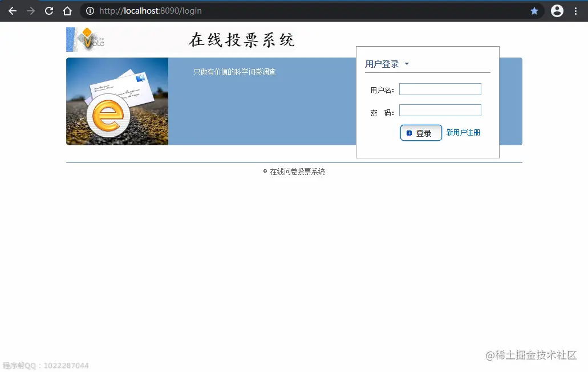The image size is (588, 372).
Task: Click the envelope banner image on the left
Action: [117, 101]
